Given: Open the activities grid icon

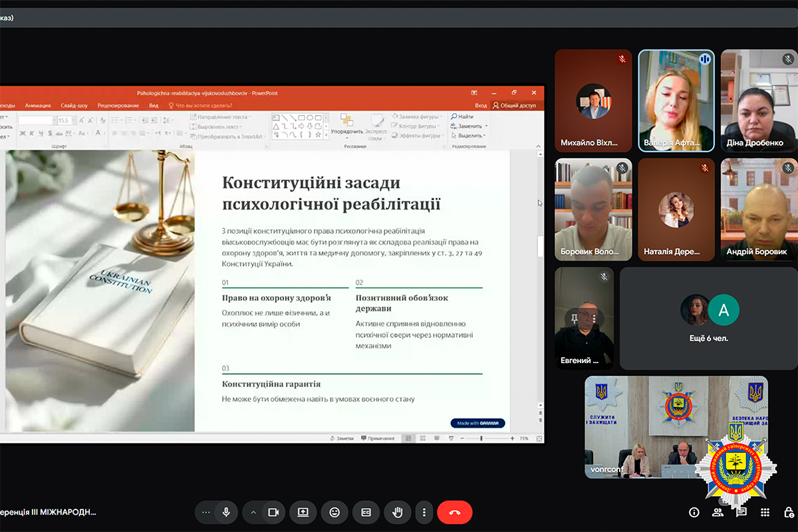Looking at the screenshot, I should pos(765,512).
